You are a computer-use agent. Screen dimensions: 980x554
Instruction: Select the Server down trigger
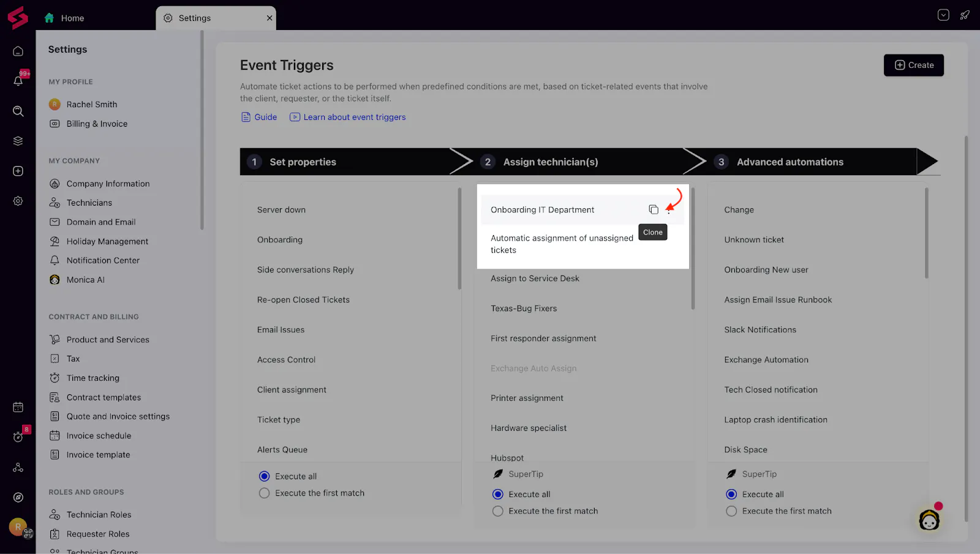point(281,210)
